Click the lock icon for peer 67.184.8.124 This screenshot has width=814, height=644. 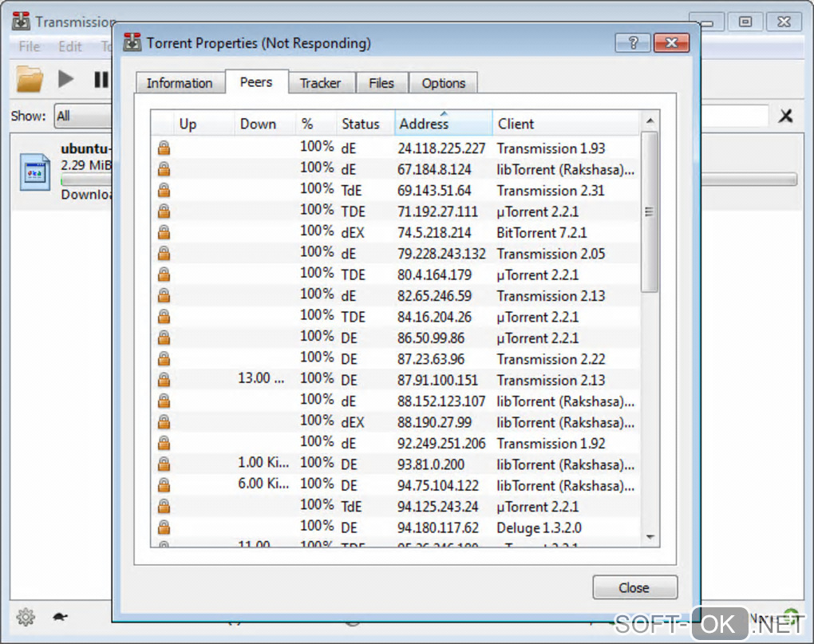(164, 169)
